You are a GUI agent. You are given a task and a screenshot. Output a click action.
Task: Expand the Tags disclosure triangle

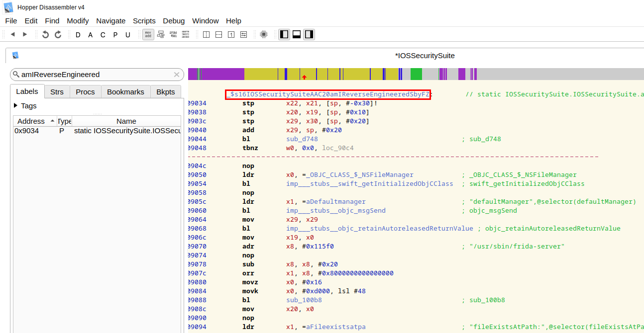pyautogui.click(x=16, y=105)
